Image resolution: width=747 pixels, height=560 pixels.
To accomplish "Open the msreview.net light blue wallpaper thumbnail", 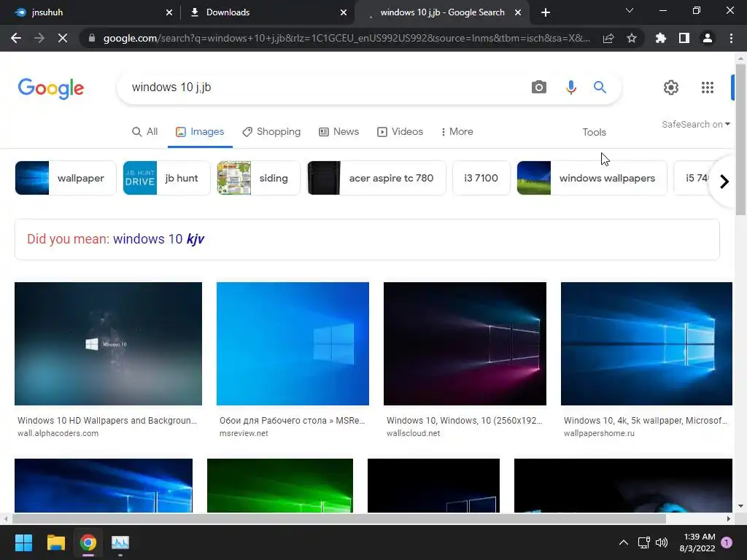I will (x=293, y=344).
